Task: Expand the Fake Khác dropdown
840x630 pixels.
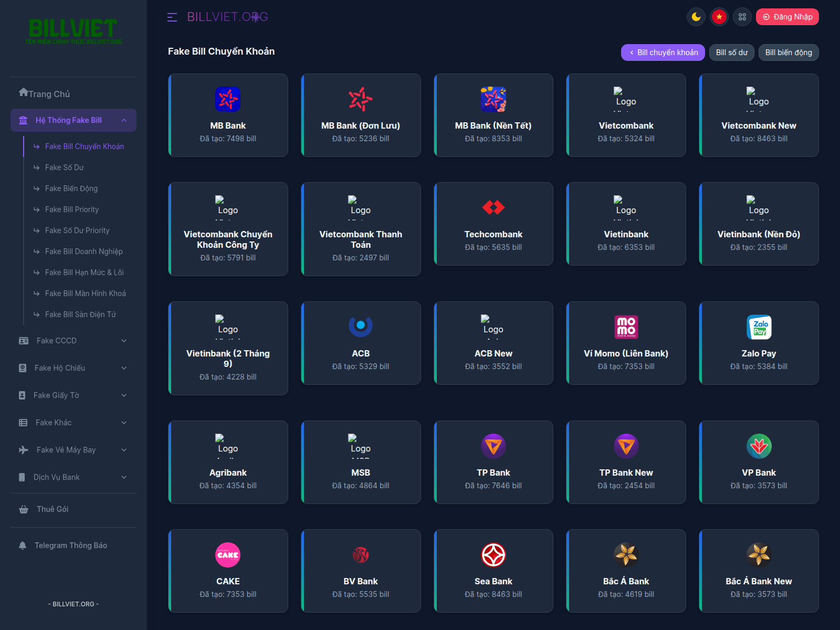Action: [x=73, y=423]
